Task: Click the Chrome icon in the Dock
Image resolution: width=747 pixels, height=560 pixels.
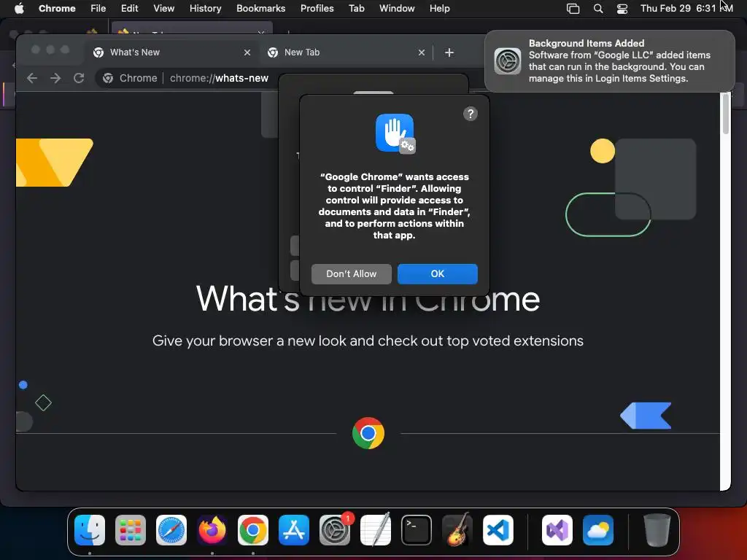Action: pos(253,530)
